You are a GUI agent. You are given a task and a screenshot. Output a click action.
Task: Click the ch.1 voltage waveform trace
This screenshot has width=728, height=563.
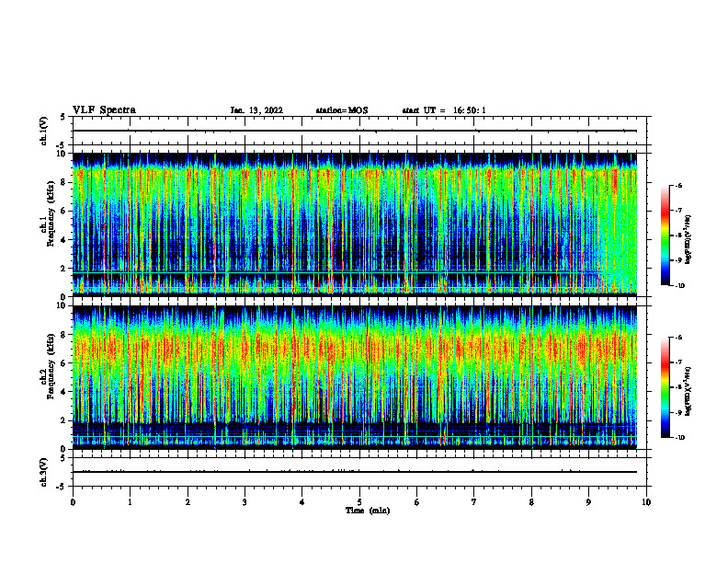tap(355, 131)
